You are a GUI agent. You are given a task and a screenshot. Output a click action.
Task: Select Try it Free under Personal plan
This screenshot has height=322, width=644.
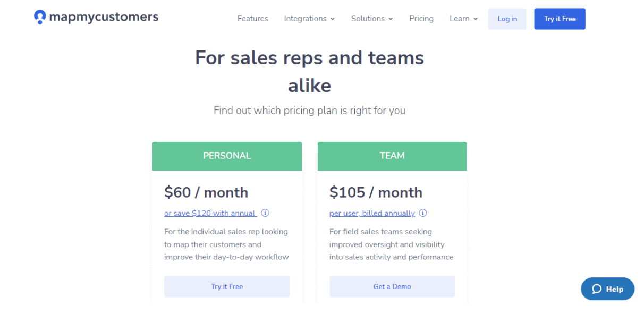tap(227, 286)
